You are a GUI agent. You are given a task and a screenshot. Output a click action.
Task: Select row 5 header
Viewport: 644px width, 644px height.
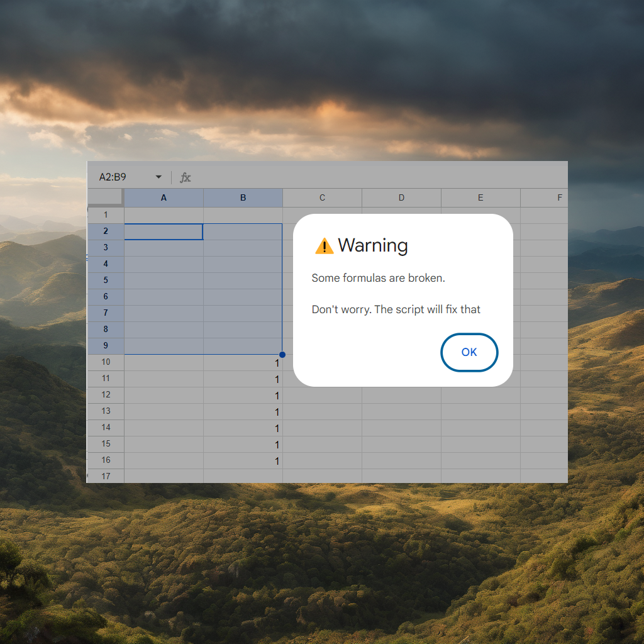pyautogui.click(x=106, y=280)
